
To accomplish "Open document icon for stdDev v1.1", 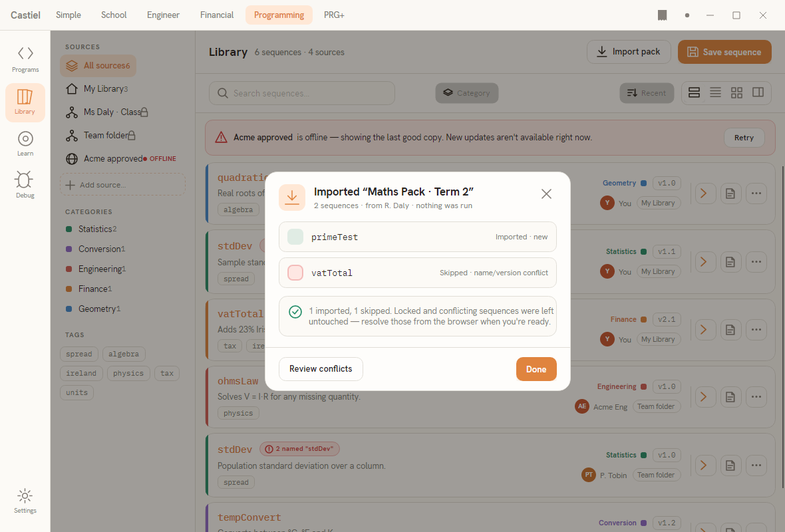I will [x=730, y=262].
